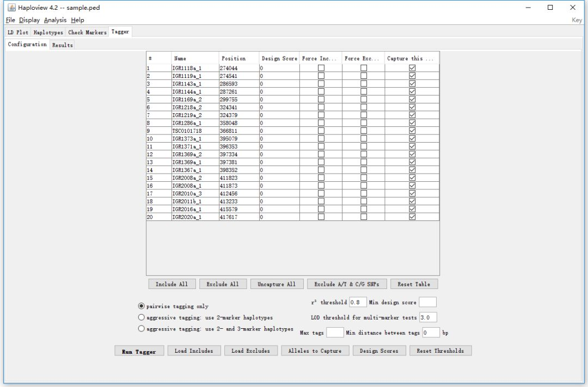Image resolution: width=588 pixels, height=387 pixels.
Task: Select position value 324341
Action: click(x=239, y=107)
